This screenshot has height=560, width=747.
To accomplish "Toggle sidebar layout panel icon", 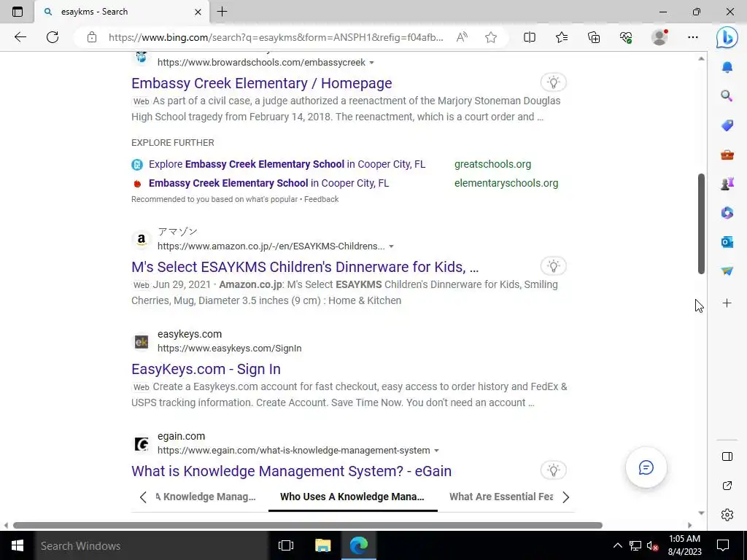I will (x=727, y=456).
